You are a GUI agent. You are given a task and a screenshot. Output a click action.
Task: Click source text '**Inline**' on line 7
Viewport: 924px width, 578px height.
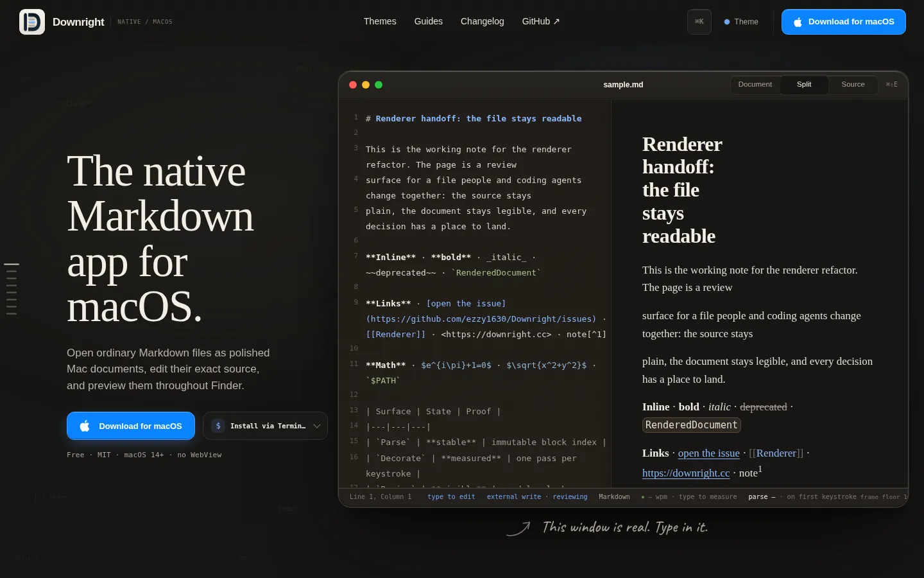[391, 258]
